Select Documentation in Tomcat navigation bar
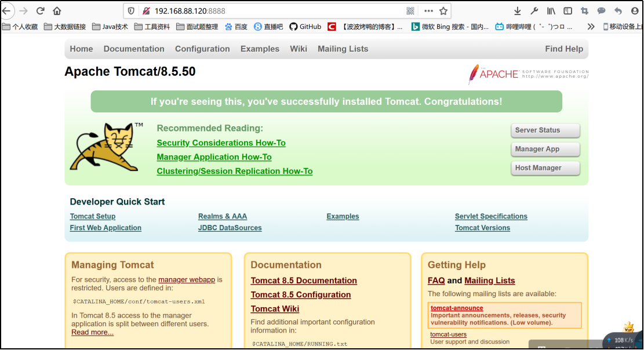This screenshot has height=350, width=644. (134, 49)
